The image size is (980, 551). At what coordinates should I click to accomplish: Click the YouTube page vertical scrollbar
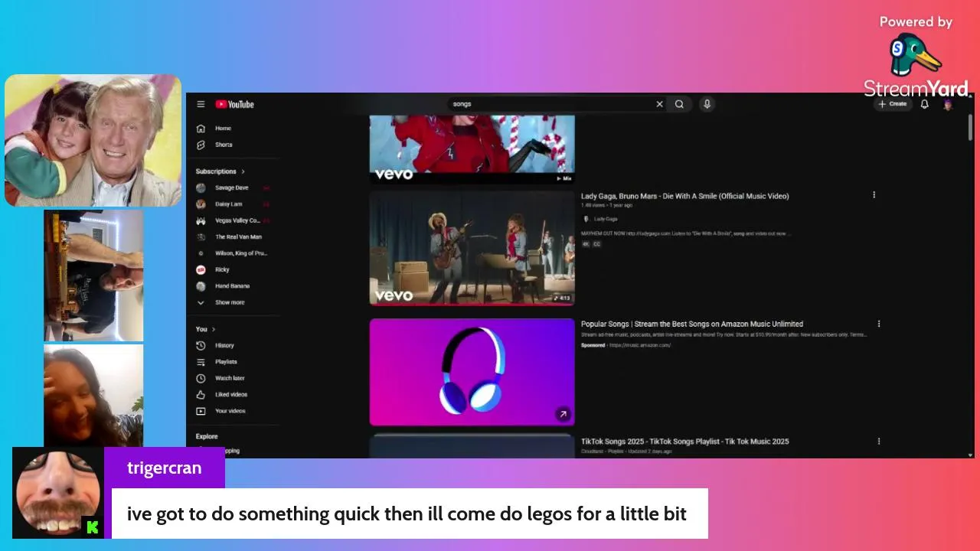971,127
